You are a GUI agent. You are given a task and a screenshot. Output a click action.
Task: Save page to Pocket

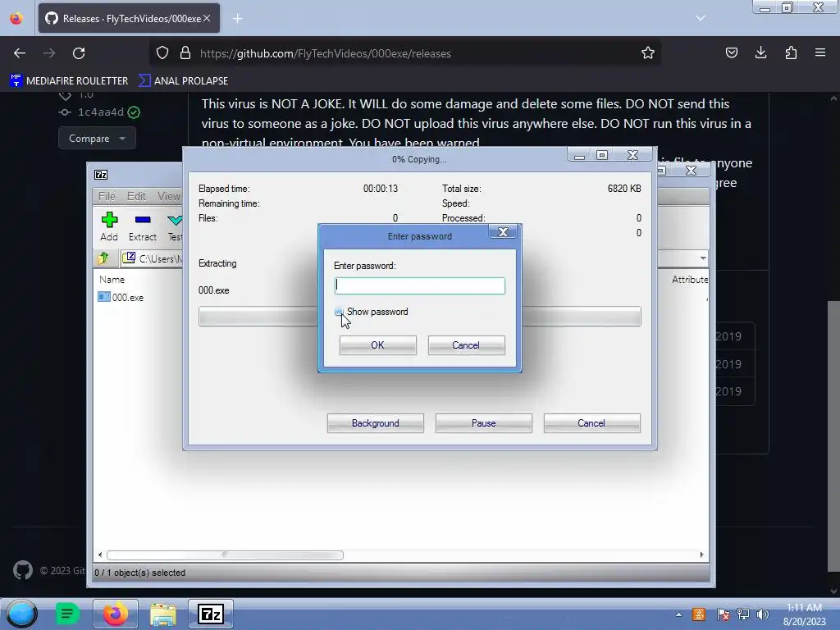(731, 53)
